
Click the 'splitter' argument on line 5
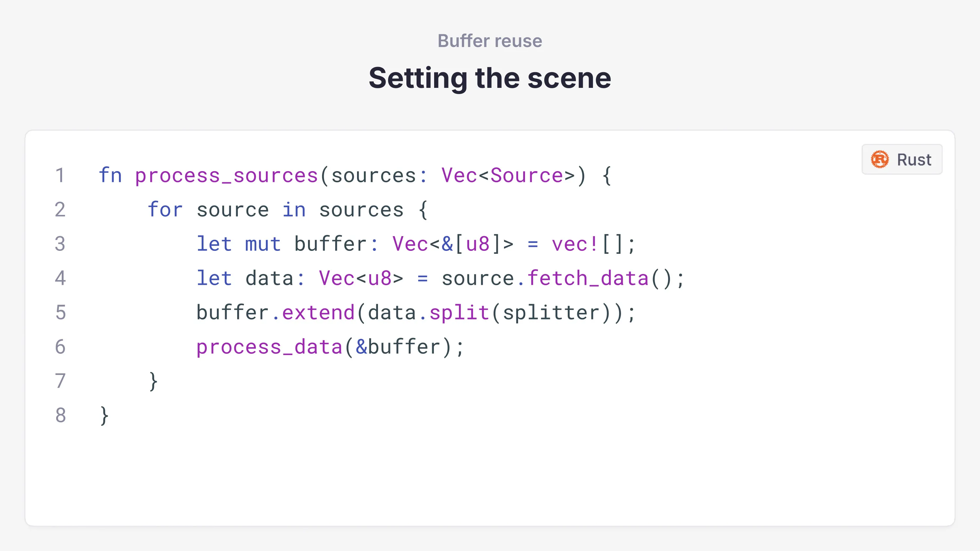coord(551,313)
